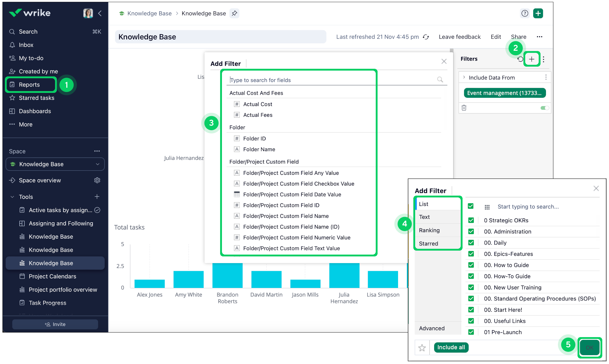
Task: Open Reports in the sidebar
Action: pos(30,85)
